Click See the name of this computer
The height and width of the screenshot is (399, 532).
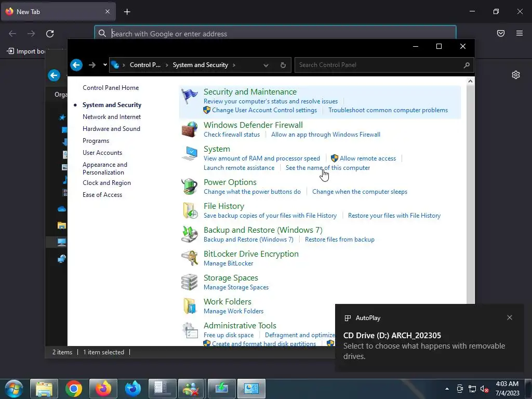pyautogui.click(x=328, y=168)
